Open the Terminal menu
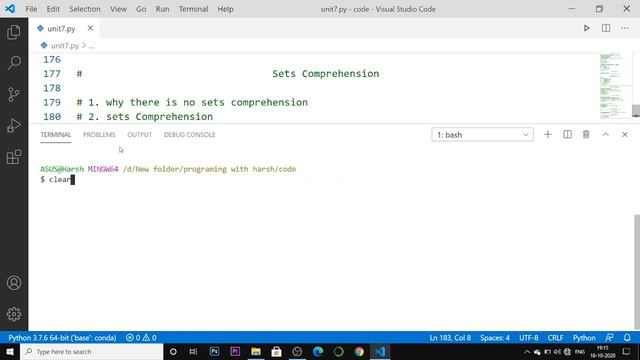640x360 pixels. click(193, 9)
